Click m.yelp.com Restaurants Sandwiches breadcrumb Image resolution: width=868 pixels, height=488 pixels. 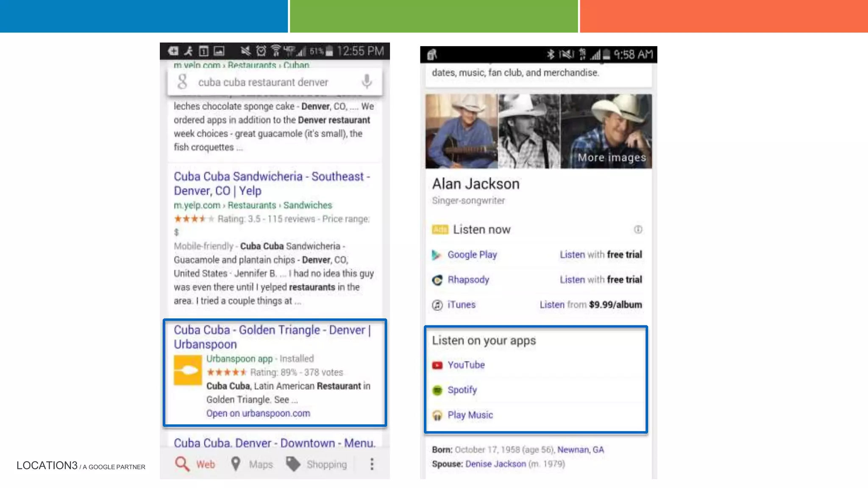pyautogui.click(x=253, y=205)
